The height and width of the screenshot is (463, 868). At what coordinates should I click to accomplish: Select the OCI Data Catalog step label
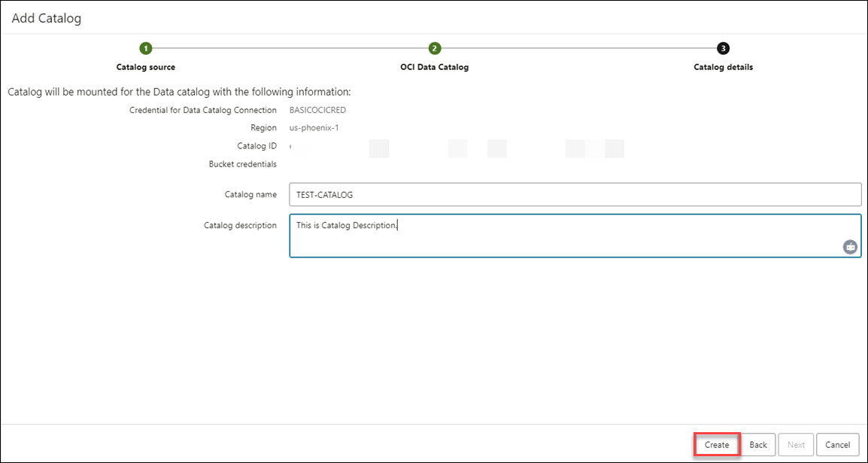[x=434, y=66]
